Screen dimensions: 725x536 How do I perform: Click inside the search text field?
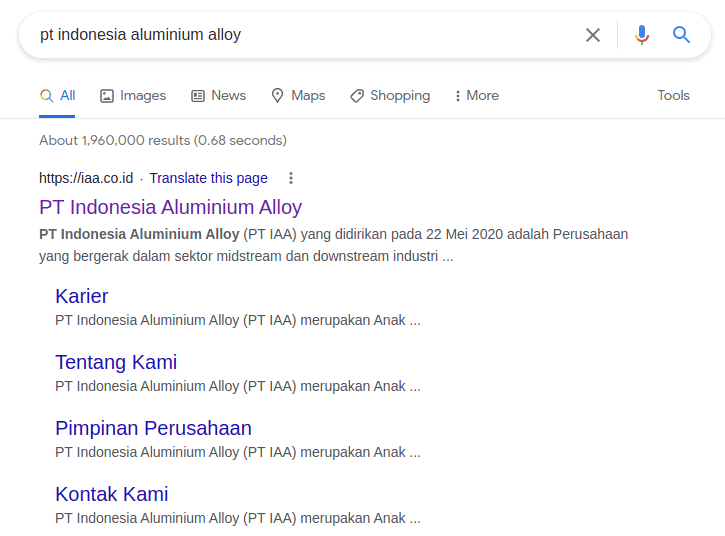pos(300,35)
